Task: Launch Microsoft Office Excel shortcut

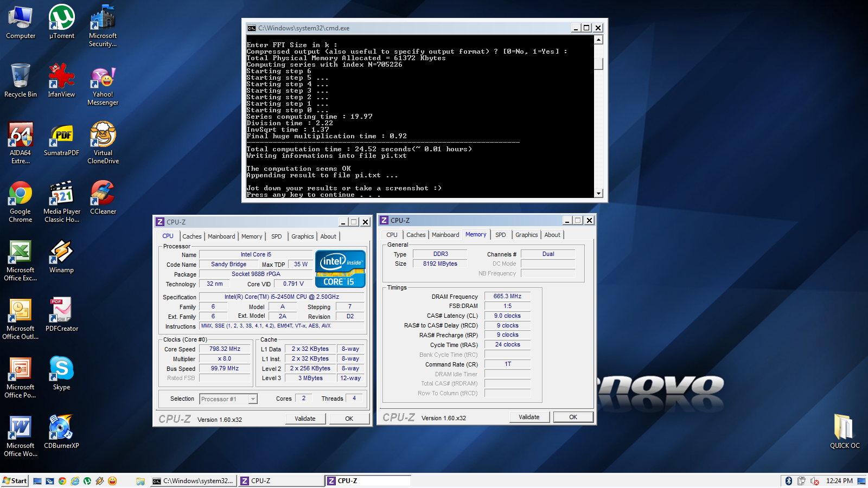Action: (x=21, y=260)
